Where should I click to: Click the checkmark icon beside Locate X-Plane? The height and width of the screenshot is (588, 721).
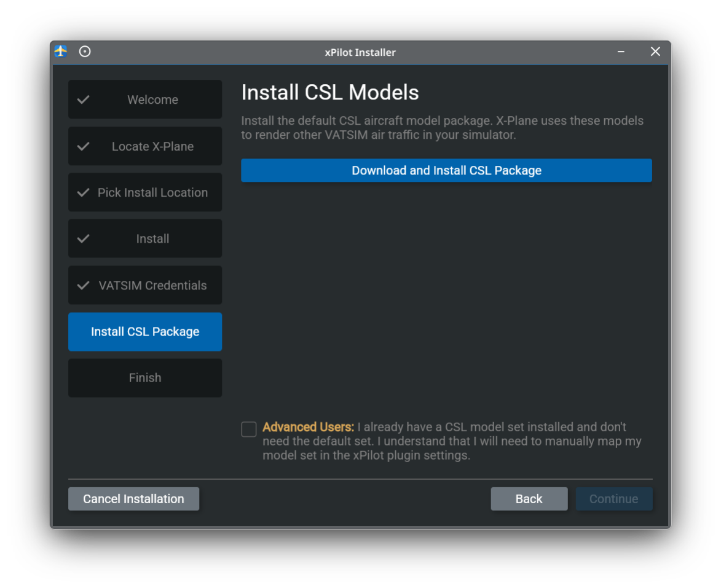(83, 146)
